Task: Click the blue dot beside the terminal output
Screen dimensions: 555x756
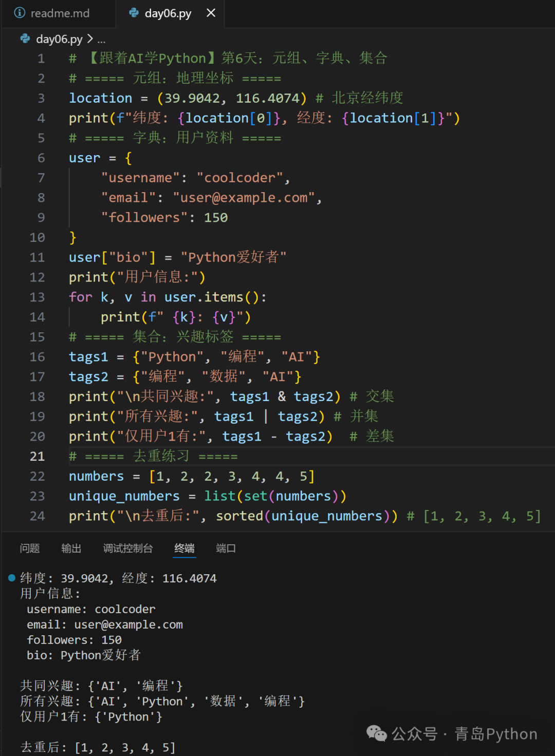Action: pos(11,577)
